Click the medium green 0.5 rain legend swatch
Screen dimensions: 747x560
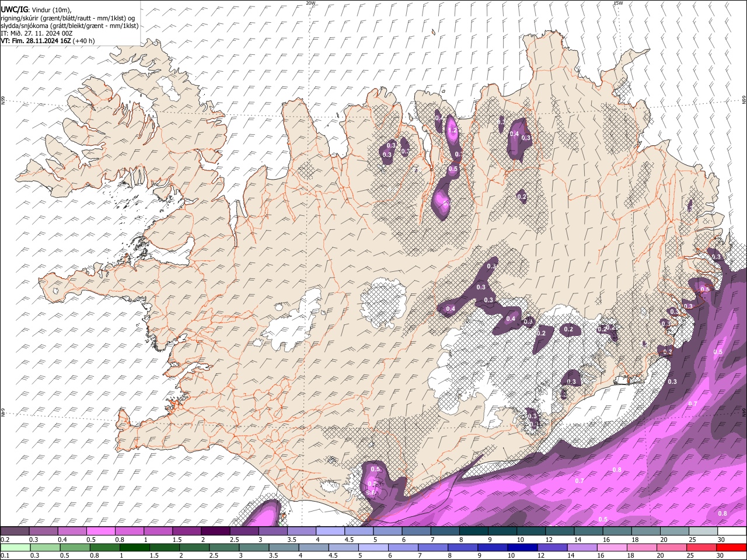tap(75, 547)
